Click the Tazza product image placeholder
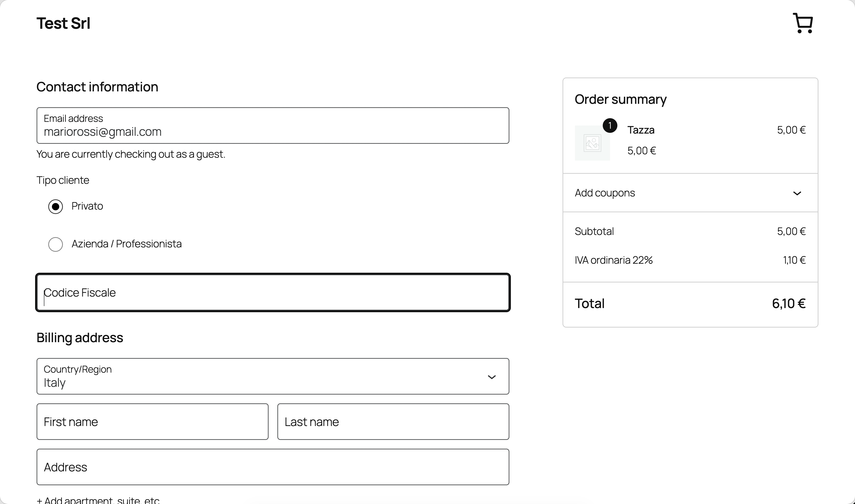The width and height of the screenshot is (855, 504). [x=592, y=143]
